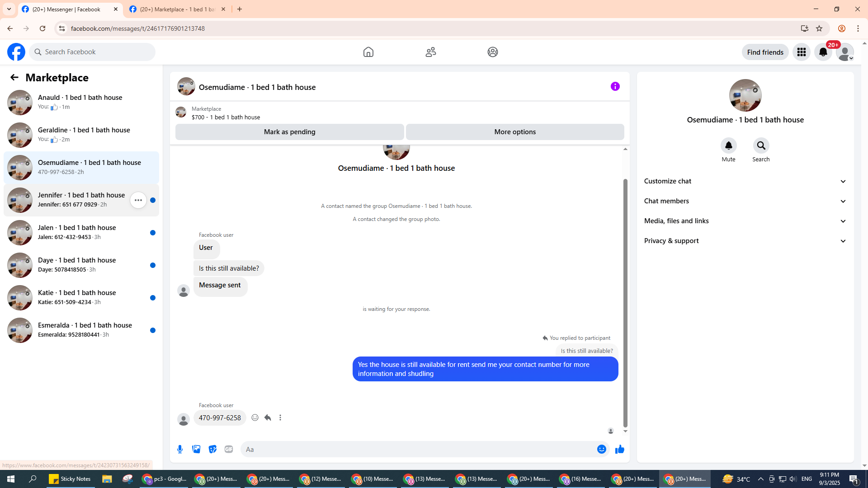Search in conversation using the magnifier icon
Viewport: 868px width, 488px height.
coord(761,145)
